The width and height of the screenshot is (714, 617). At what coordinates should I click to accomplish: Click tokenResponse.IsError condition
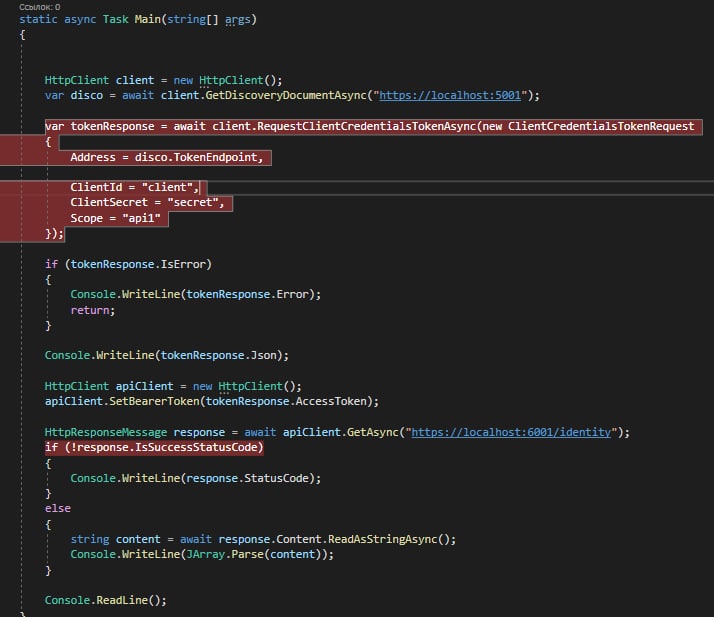click(138, 264)
